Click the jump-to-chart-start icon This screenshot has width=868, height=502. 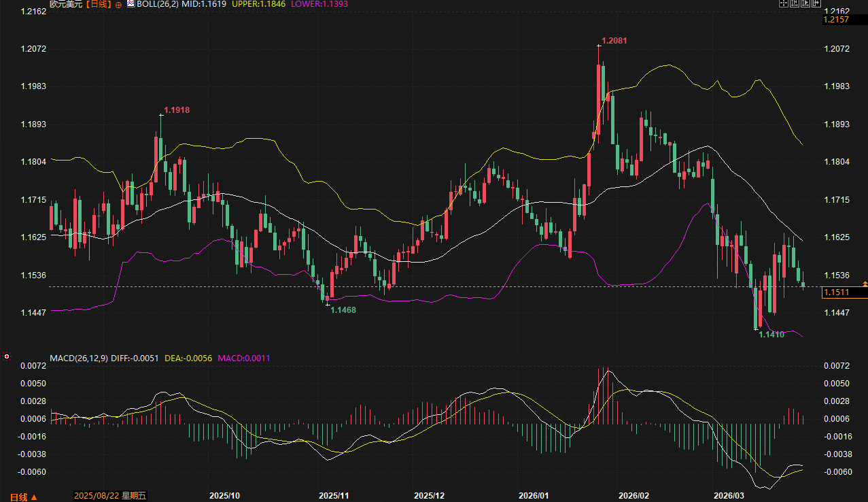click(795, 3)
